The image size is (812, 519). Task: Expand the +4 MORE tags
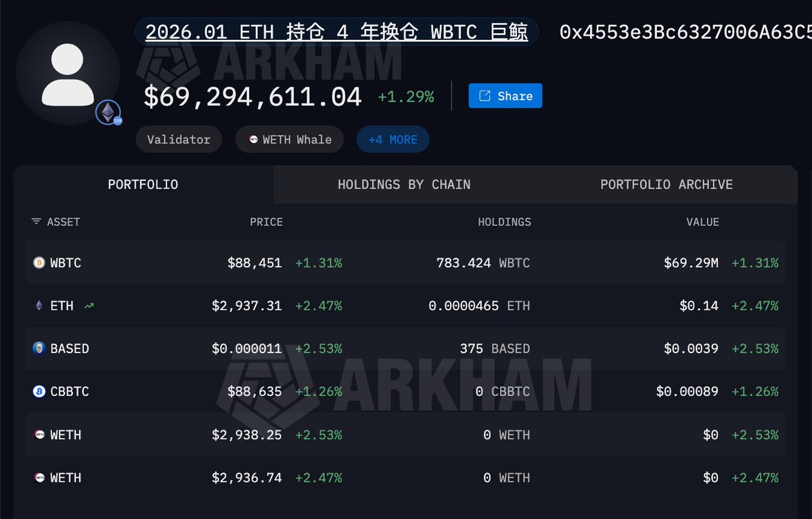coord(392,139)
